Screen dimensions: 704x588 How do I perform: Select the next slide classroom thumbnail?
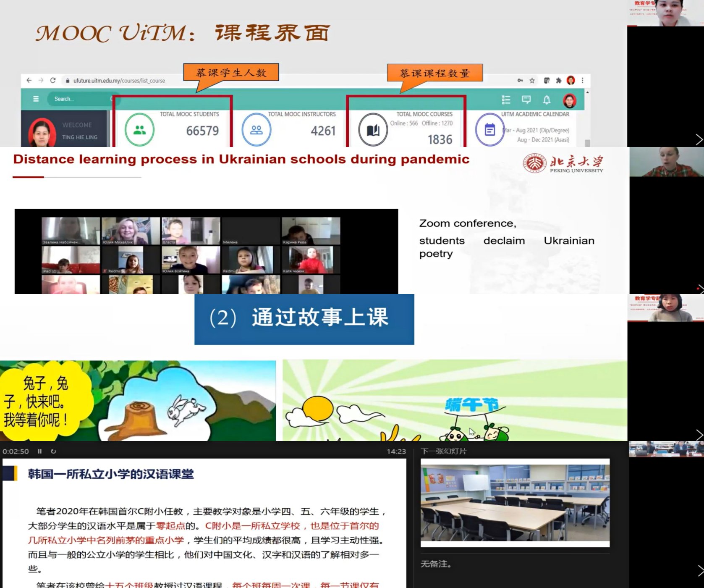pos(515,502)
